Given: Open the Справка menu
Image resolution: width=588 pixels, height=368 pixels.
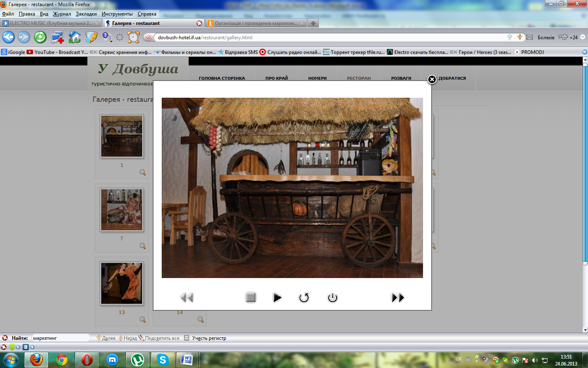Looking at the screenshot, I should pyautogui.click(x=147, y=14).
